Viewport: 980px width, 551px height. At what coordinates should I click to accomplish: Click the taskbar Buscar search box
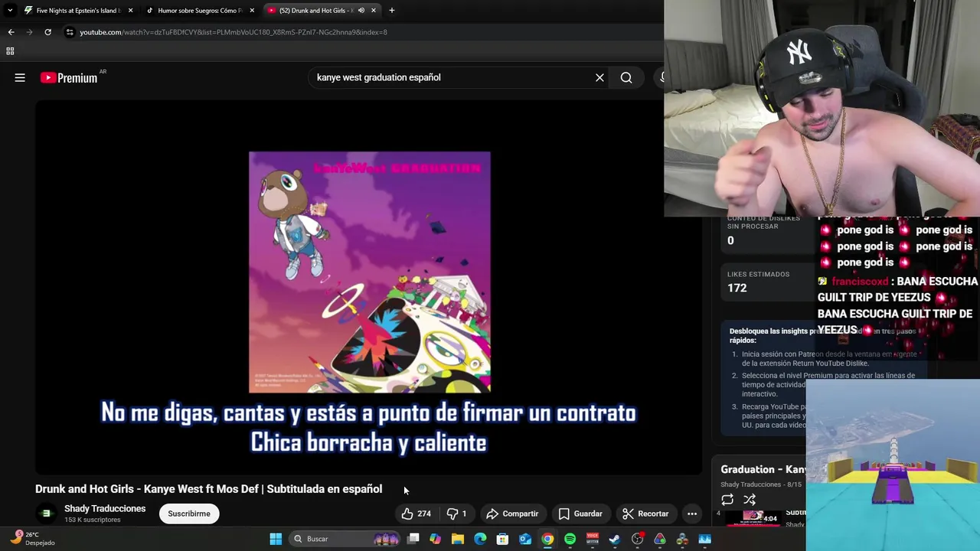(345, 539)
